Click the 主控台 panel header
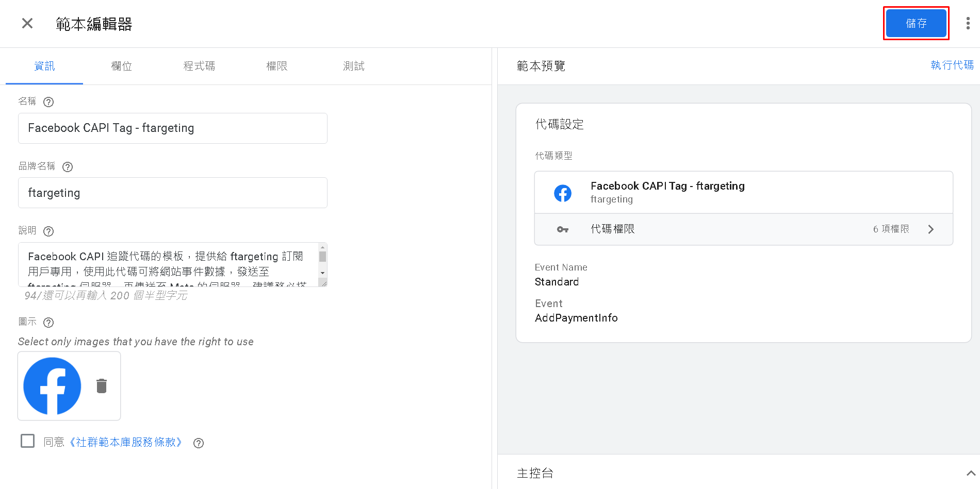Image resolution: width=980 pixels, height=489 pixels. [x=739, y=472]
